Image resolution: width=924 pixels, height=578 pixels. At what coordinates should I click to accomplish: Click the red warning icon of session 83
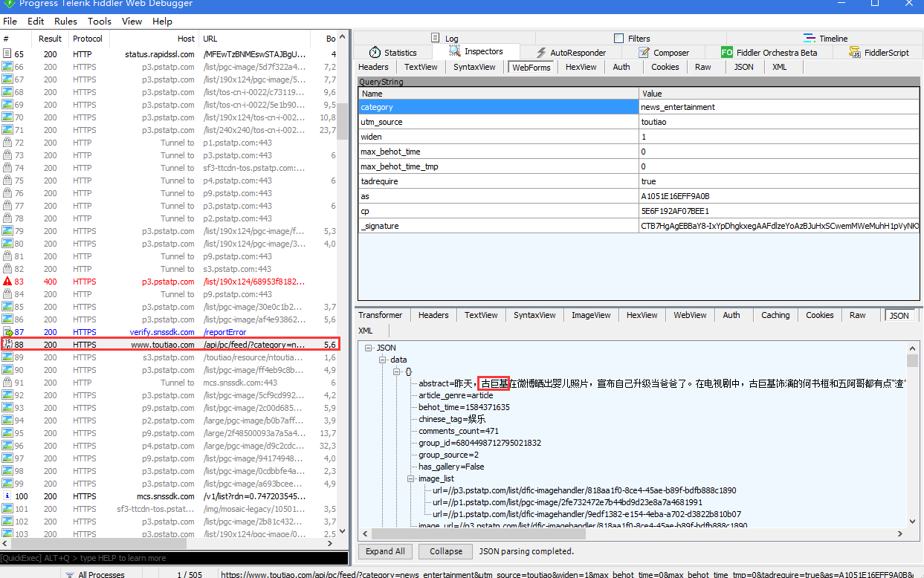(x=7, y=282)
